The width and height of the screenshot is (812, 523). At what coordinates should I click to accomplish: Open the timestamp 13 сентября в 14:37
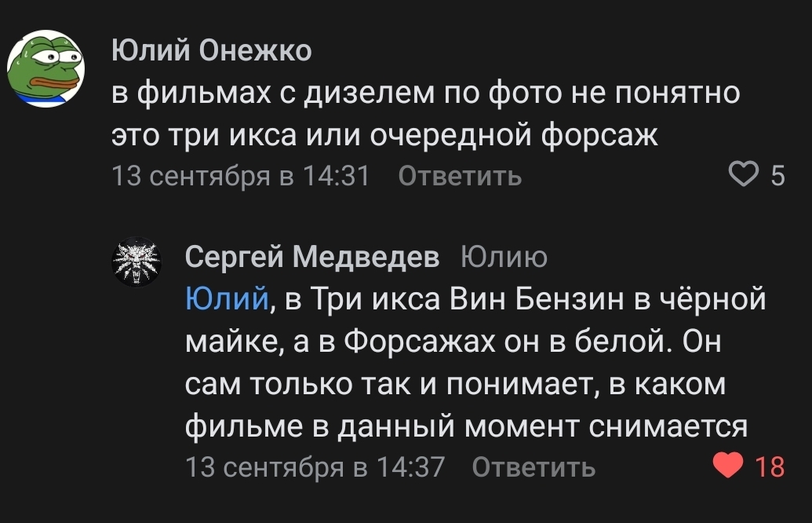315,467
